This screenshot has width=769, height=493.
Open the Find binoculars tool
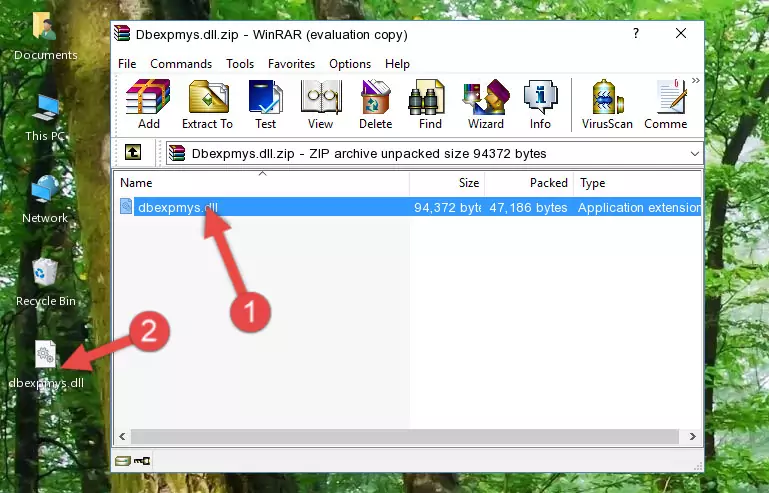[430, 104]
